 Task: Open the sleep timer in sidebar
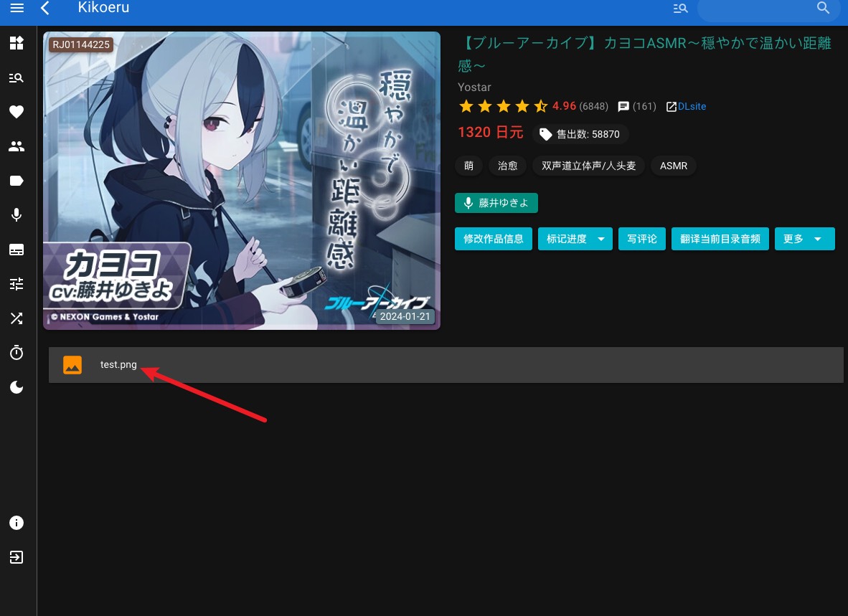click(17, 353)
